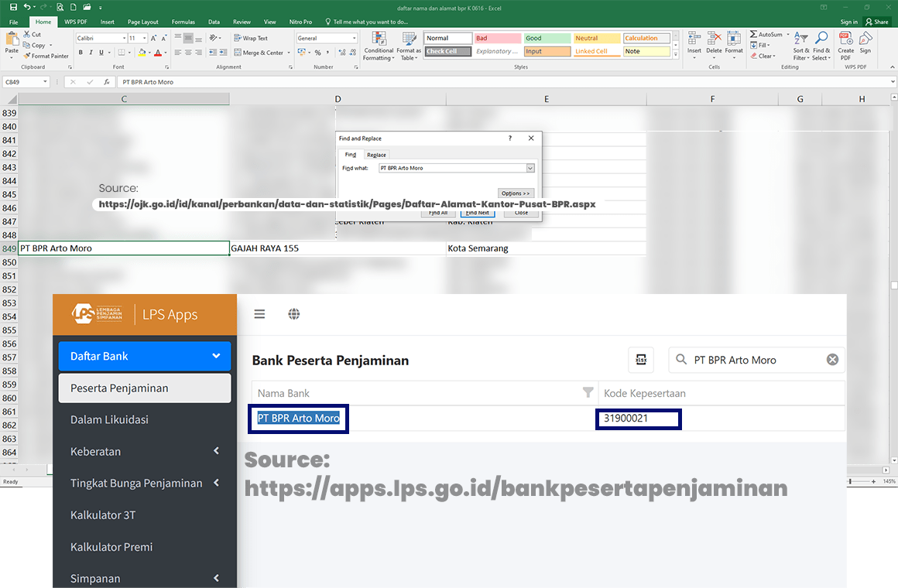Viewport: 898px width, 588px height.
Task: Clear the LPS search field with X
Action: [832, 360]
